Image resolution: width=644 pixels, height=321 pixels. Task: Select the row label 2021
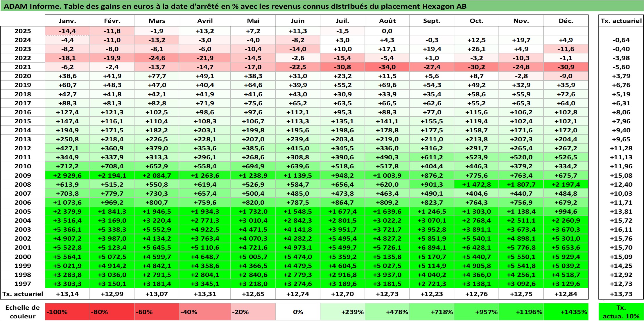tap(23, 67)
